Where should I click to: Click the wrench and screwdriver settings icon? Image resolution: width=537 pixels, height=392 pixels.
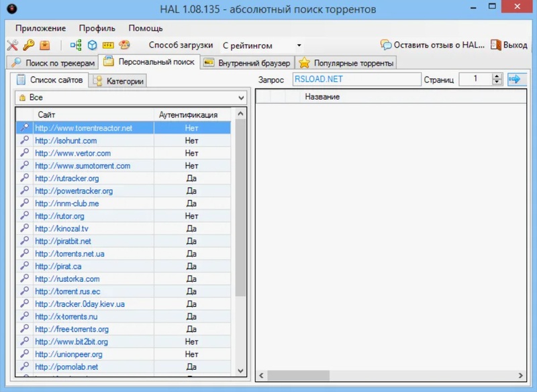pos(12,46)
